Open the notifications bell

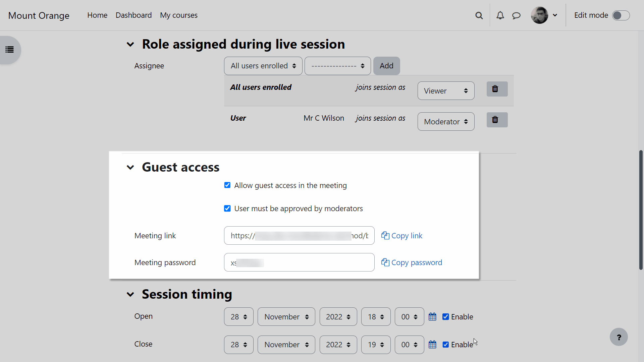[500, 15]
